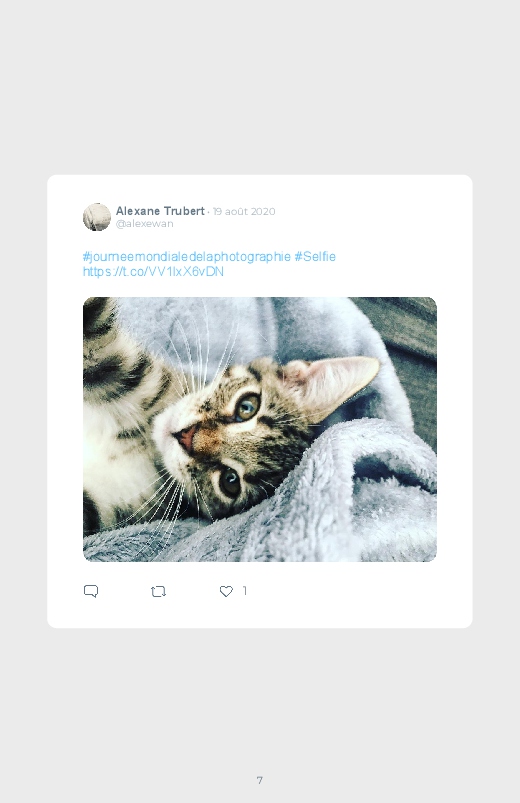Click the Alexane Trubert display name
The height and width of the screenshot is (803, 520).
(160, 211)
